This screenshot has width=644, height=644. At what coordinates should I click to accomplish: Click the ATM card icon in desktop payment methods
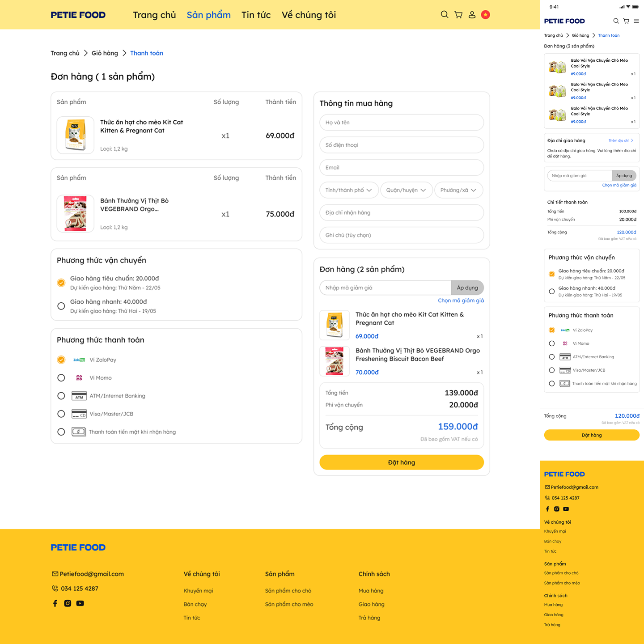click(x=79, y=396)
